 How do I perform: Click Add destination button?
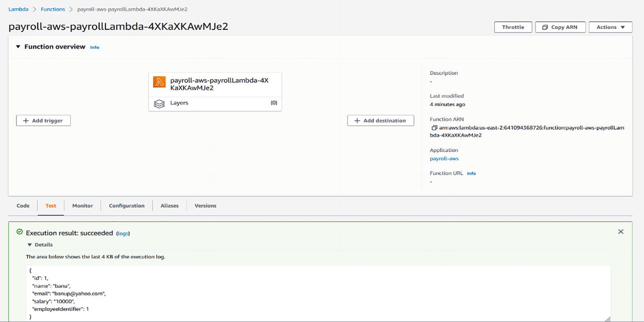(x=380, y=121)
